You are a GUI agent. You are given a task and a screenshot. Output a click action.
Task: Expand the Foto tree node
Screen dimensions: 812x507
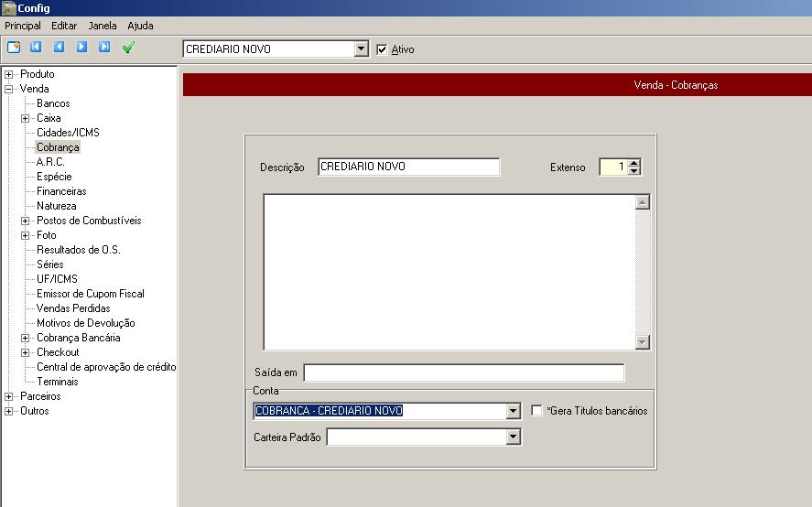(x=25, y=235)
